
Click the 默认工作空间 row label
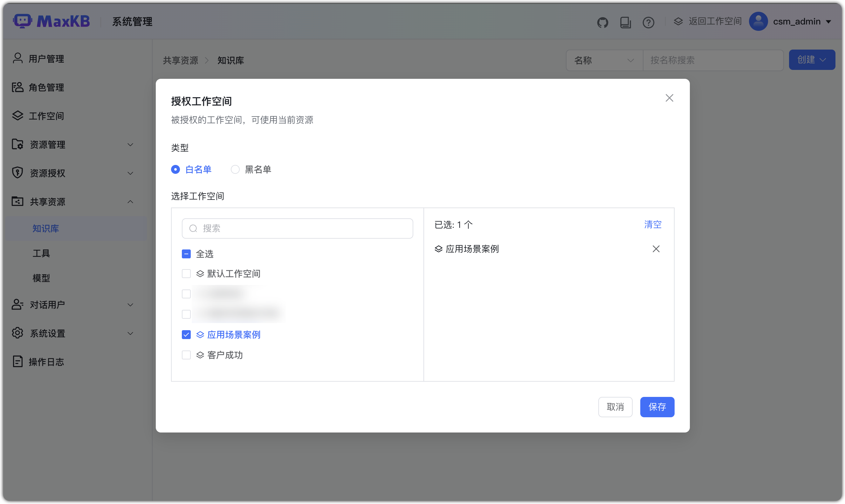tap(234, 274)
